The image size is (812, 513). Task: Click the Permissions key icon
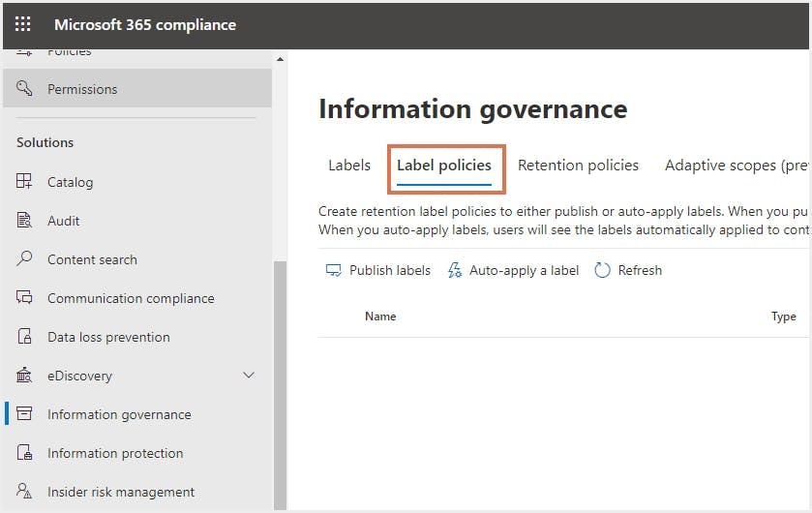tap(25, 89)
